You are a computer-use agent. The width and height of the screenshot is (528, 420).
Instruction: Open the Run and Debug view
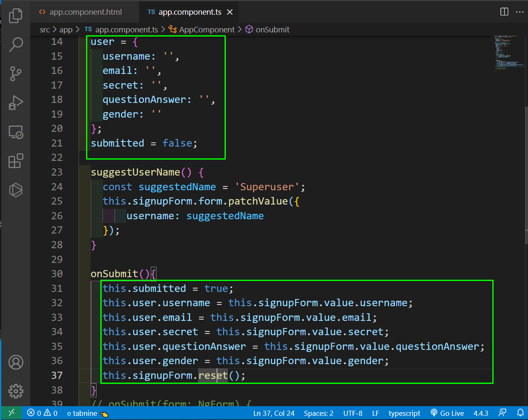16,102
